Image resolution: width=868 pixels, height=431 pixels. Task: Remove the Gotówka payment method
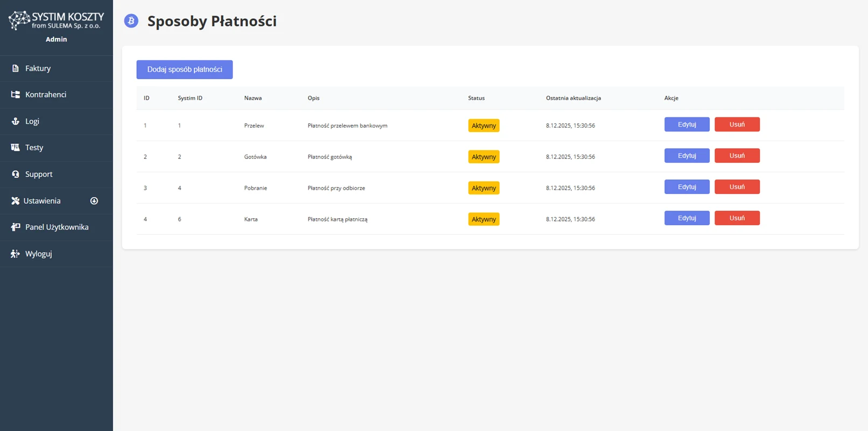[737, 156]
